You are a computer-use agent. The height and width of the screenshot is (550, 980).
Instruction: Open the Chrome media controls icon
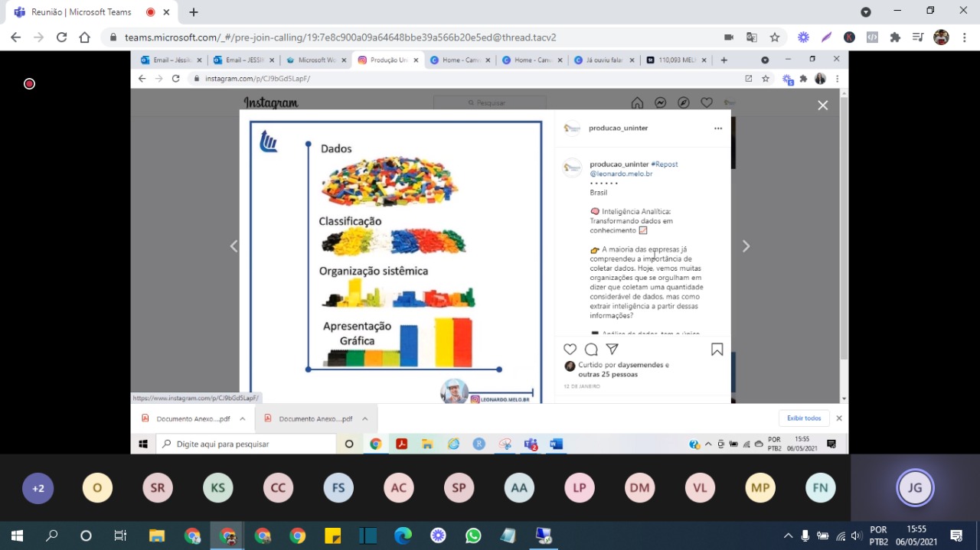click(918, 37)
